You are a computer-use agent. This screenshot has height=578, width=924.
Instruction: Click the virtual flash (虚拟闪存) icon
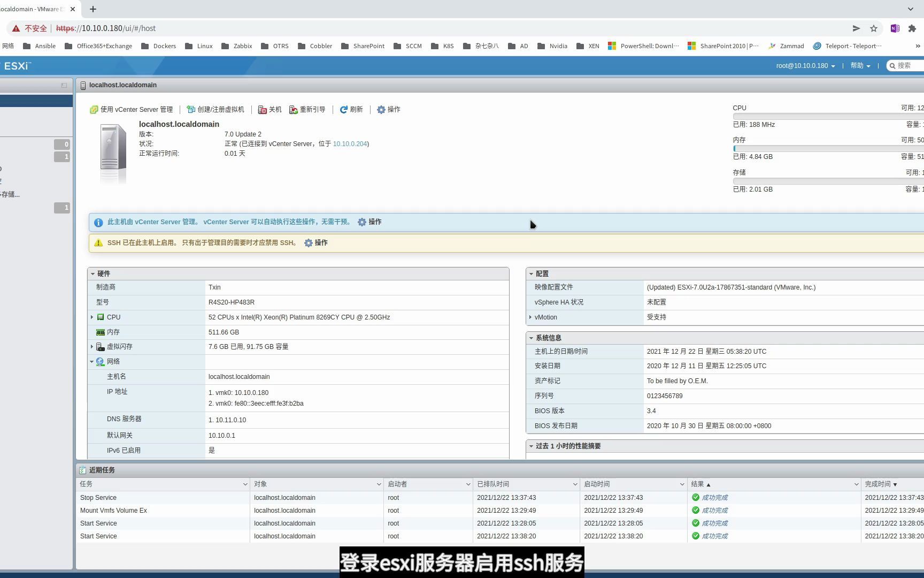(101, 347)
